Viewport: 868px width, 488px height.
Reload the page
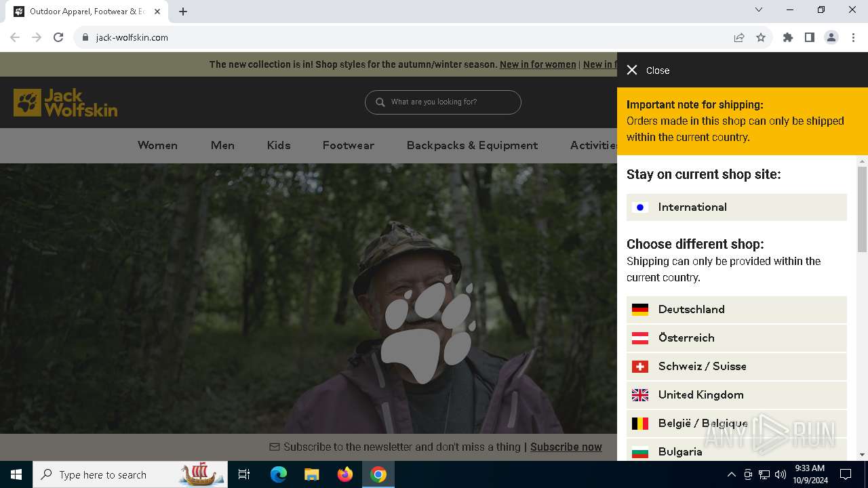(x=58, y=37)
